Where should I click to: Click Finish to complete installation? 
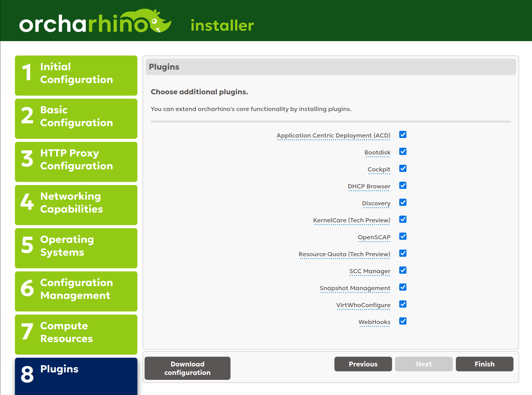click(x=484, y=364)
